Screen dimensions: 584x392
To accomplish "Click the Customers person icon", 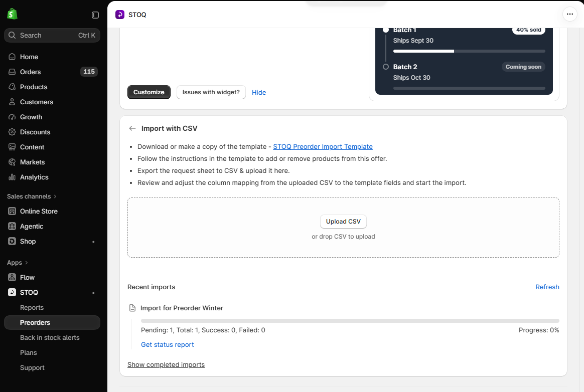I will point(12,102).
